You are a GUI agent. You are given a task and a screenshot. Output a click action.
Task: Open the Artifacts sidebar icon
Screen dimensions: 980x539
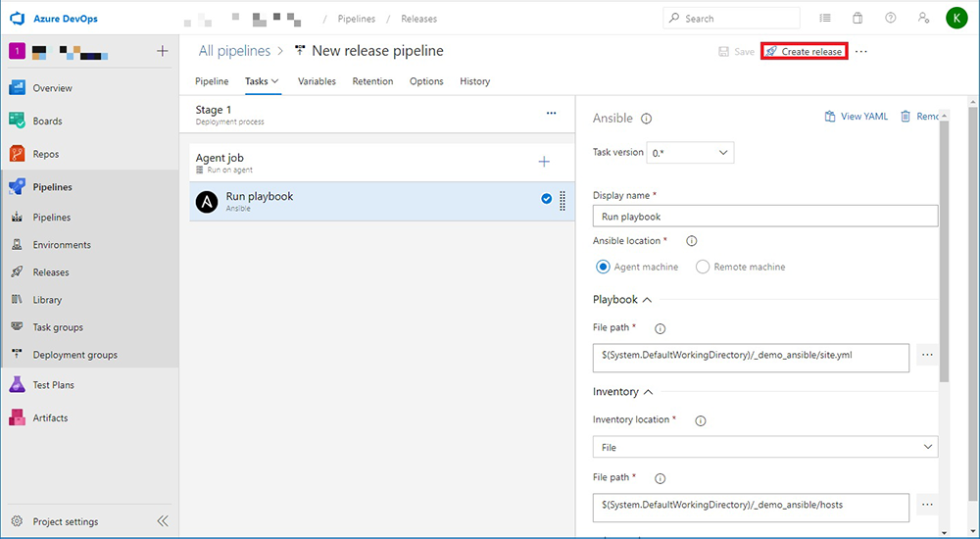tap(17, 417)
